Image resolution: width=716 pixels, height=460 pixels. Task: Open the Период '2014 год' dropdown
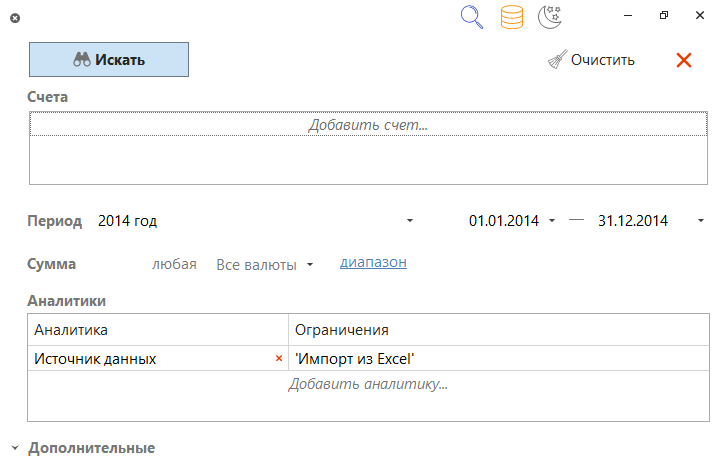410,221
